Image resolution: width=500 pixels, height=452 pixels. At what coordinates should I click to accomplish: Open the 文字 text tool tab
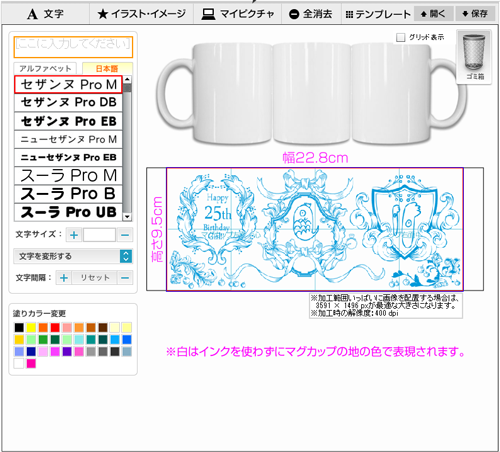click(x=45, y=14)
